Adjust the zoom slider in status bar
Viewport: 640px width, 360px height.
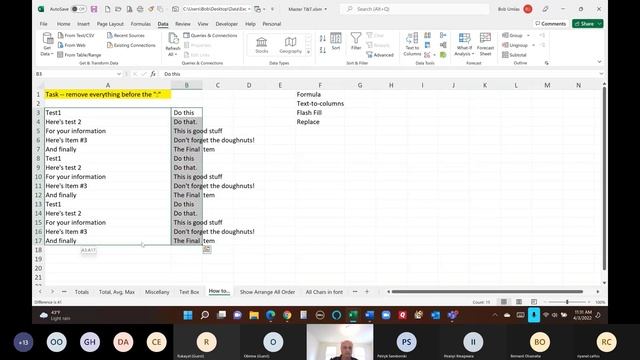[567, 302]
